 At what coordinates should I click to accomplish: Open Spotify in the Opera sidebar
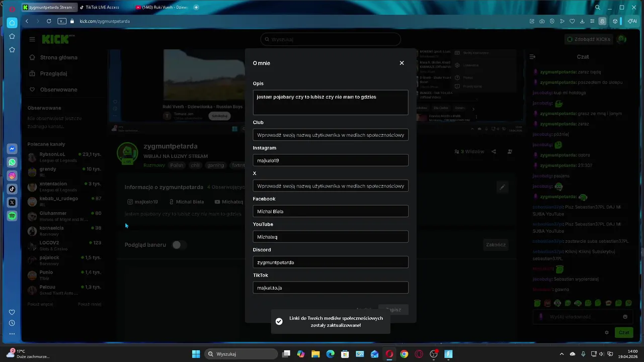click(12, 216)
